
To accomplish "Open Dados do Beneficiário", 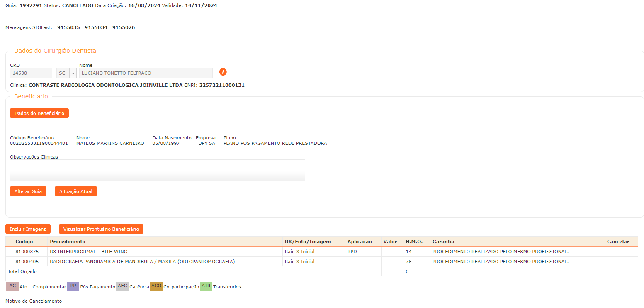I will click(39, 113).
